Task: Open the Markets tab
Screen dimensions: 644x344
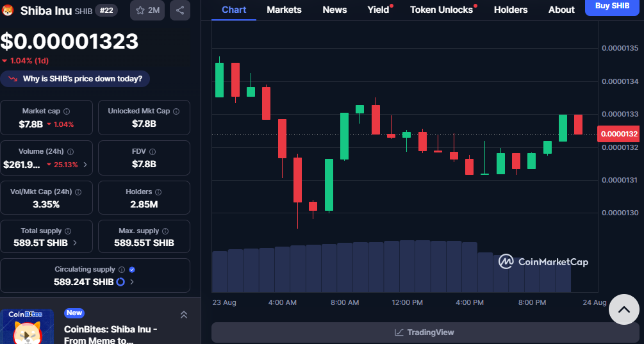Action: point(285,10)
